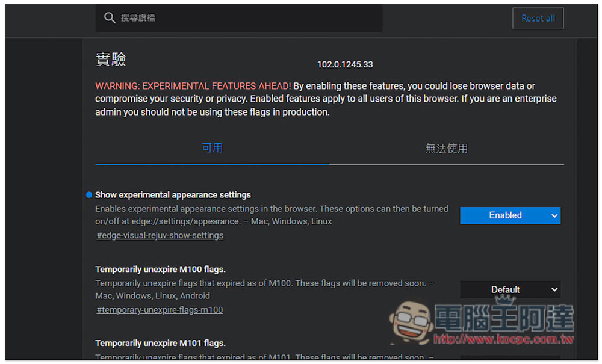Open the Enabled dropdown for appearance settings

510,215
